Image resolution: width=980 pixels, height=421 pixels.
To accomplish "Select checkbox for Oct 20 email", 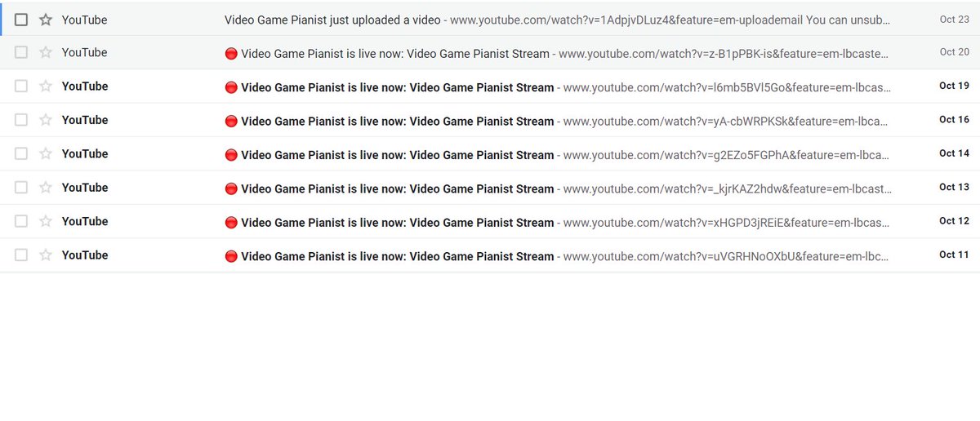I will tap(21, 52).
